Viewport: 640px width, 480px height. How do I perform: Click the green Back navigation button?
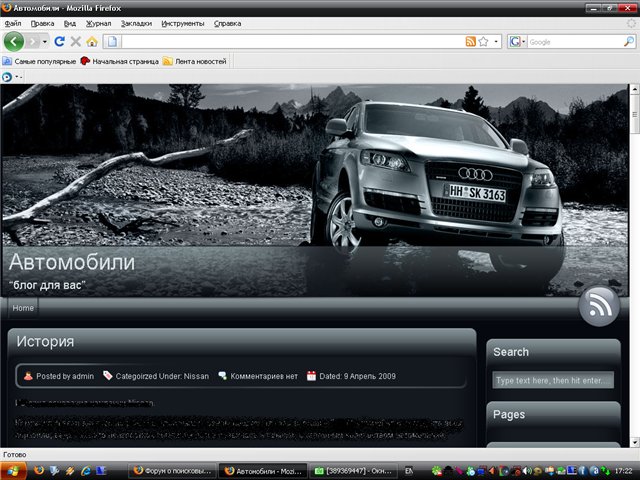click(13, 41)
